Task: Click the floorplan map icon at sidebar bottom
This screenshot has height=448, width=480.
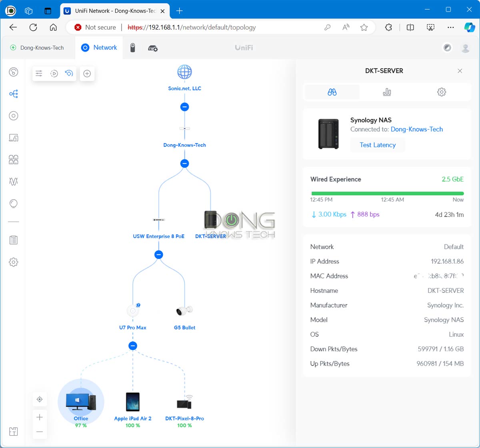Action: (x=14, y=431)
